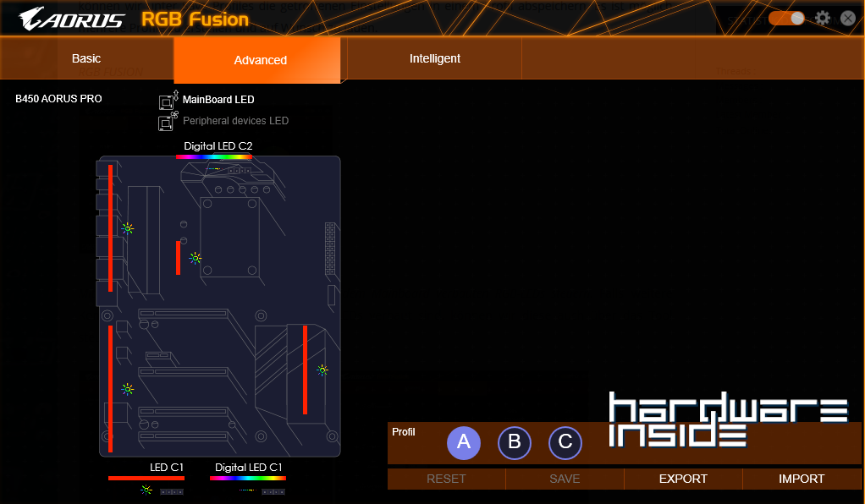Open settings via the gear icon
The width and height of the screenshot is (865, 504).
[x=823, y=19]
